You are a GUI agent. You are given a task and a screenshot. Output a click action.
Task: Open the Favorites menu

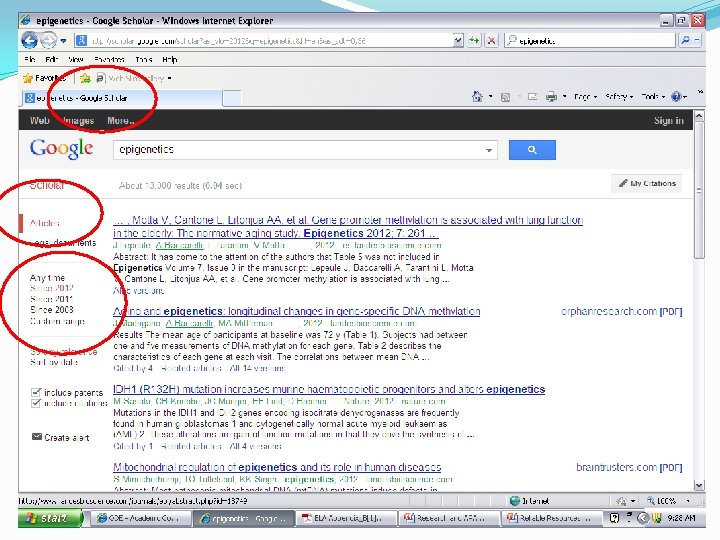pos(109,59)
